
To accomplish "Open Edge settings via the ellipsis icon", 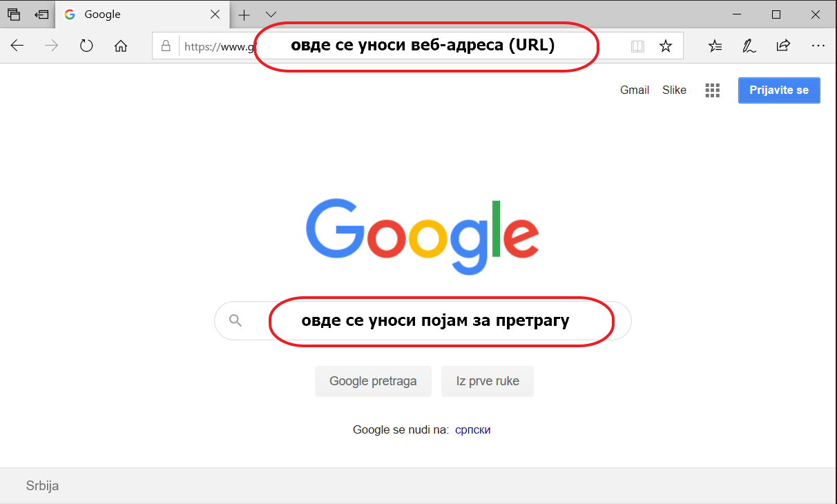I will click(818, 46).
